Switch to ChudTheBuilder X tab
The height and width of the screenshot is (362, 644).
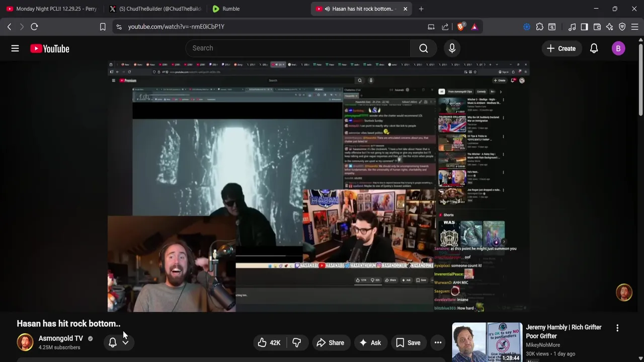pyautogui.click(x=155, y=9)
